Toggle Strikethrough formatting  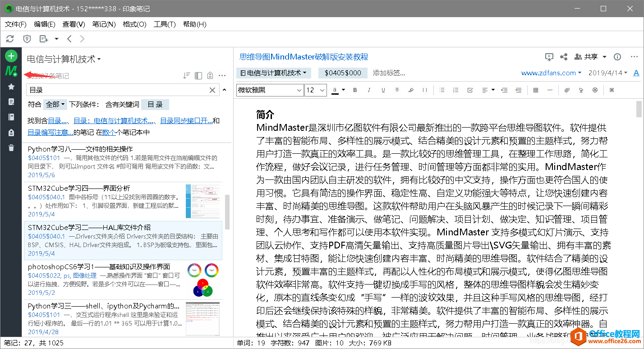click(397, 90)
